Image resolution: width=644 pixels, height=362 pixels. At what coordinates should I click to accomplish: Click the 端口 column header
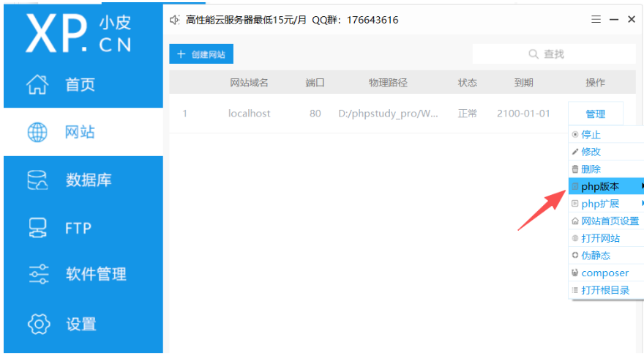coord(315,83)
